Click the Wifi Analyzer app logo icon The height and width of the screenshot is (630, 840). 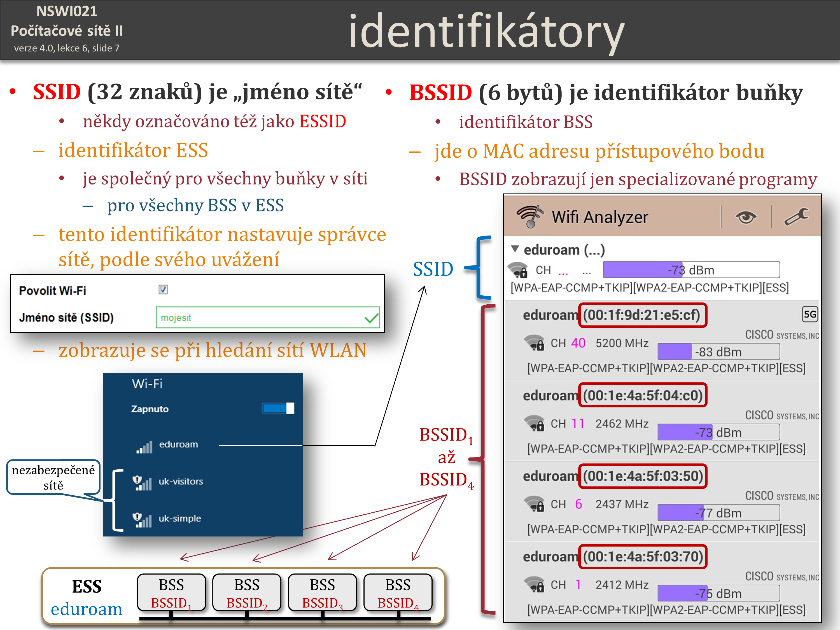click(529, 216)
